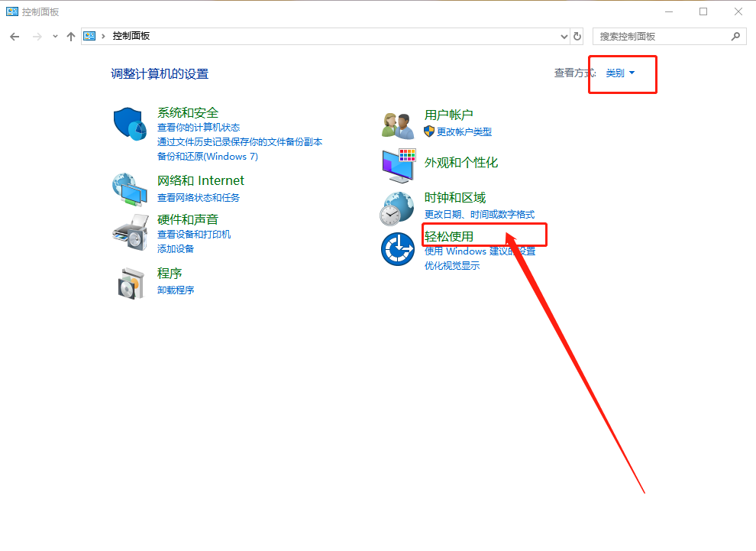756x551 pixels.
Task: Click the Clock and Region icon
Action: coord(398,207)
